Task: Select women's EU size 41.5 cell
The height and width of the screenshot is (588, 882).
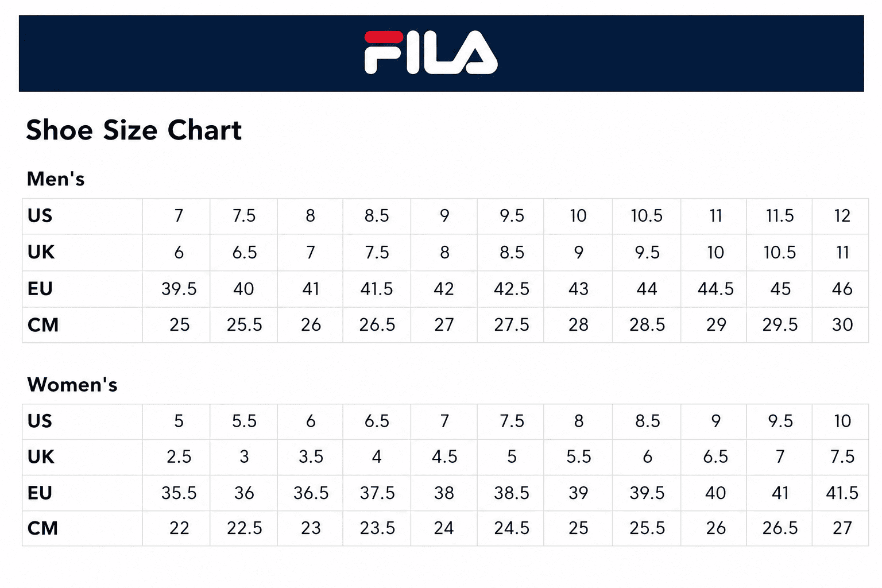Action: pos(841,493)
